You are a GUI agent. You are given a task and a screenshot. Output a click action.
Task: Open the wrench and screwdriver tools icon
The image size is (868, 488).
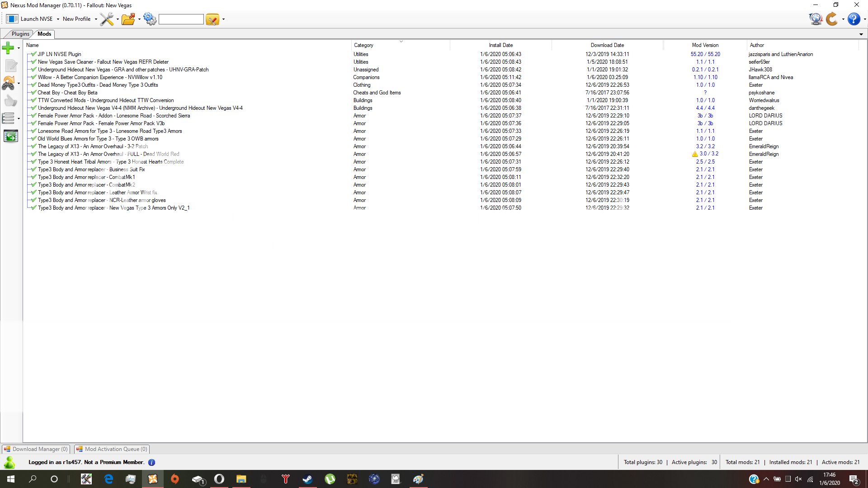point(107,19)
